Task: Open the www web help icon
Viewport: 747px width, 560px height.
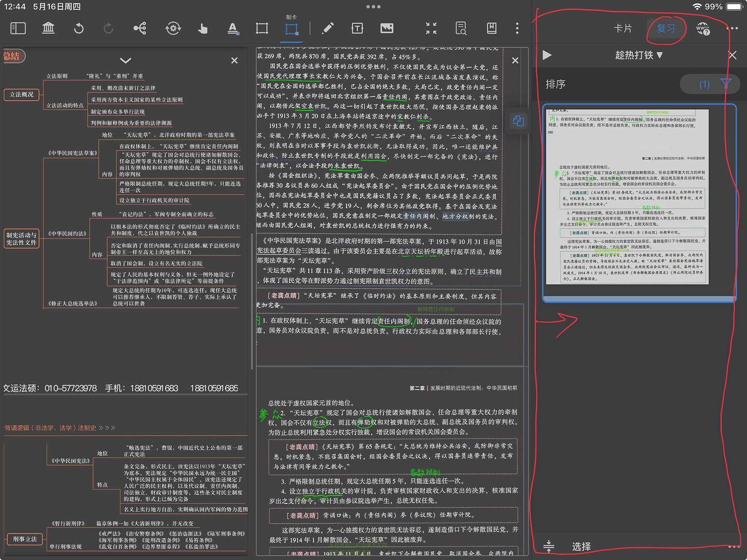Action: [x=703, y=29]
